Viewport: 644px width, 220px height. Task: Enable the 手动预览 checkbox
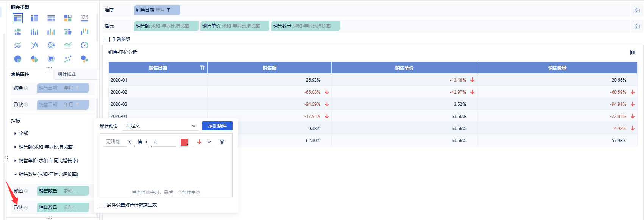[107, 39]
